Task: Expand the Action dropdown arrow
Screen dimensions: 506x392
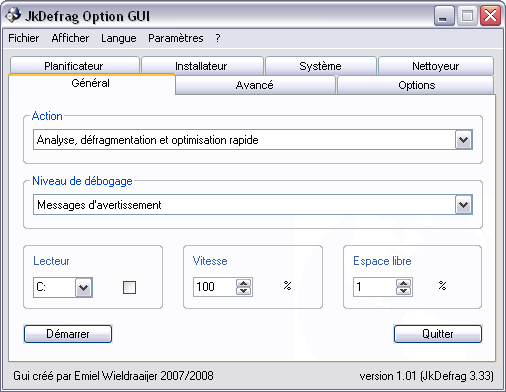Action: point(464,140)
